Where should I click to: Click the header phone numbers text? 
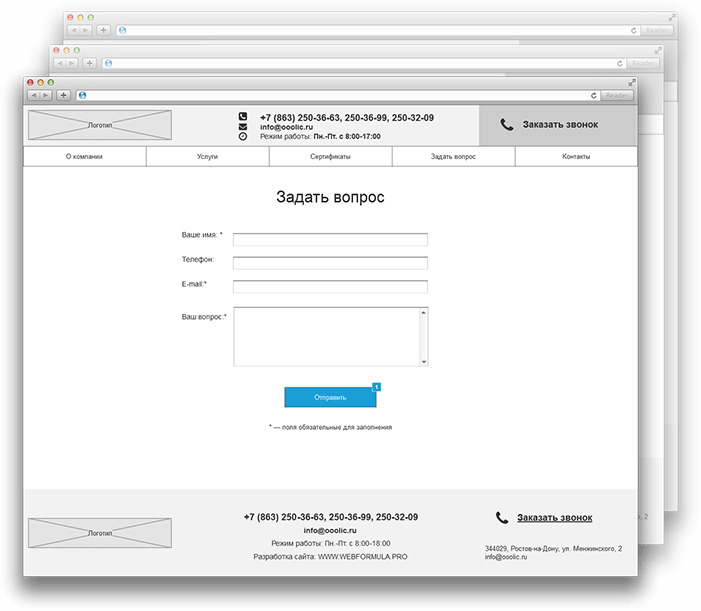pyautogui.click(x=347, y=118)
